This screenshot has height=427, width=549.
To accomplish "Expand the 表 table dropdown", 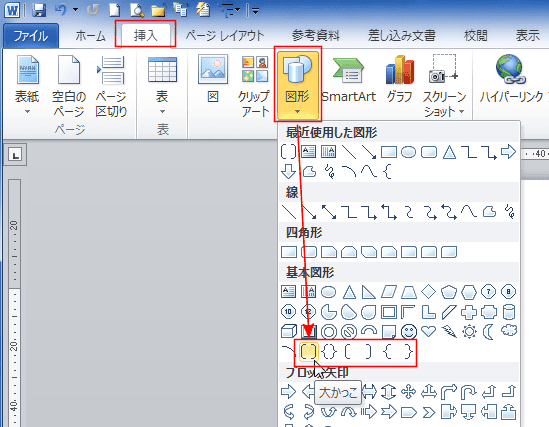I will (162, 85).
